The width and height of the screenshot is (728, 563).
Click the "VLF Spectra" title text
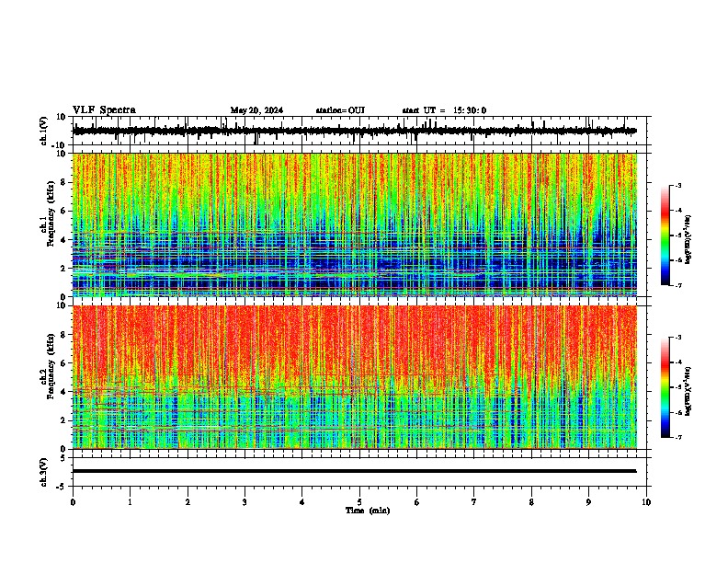click(x=104, y=110)
